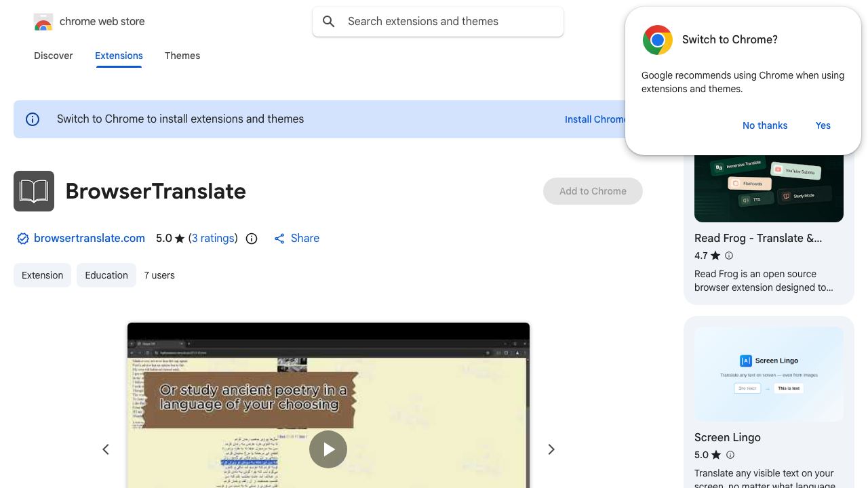The height and width of the screenshot is (488, 868).
Task: Open the Read Frog extension thumbnail
Action: point(769,188)
